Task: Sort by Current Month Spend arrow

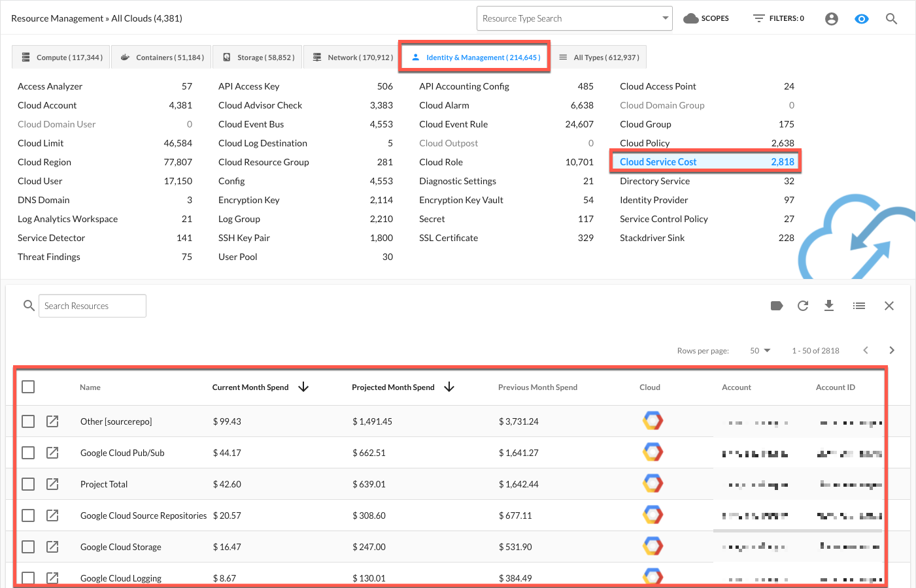Action: pos(303,387)
